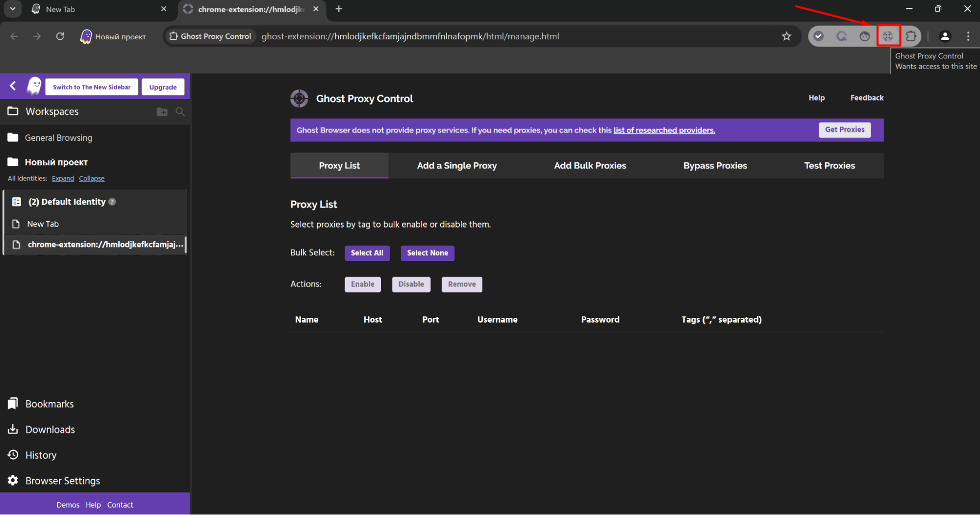This screenshot has height=515, width=980.
Task: Click the Help link at page top
Action: 816,98
